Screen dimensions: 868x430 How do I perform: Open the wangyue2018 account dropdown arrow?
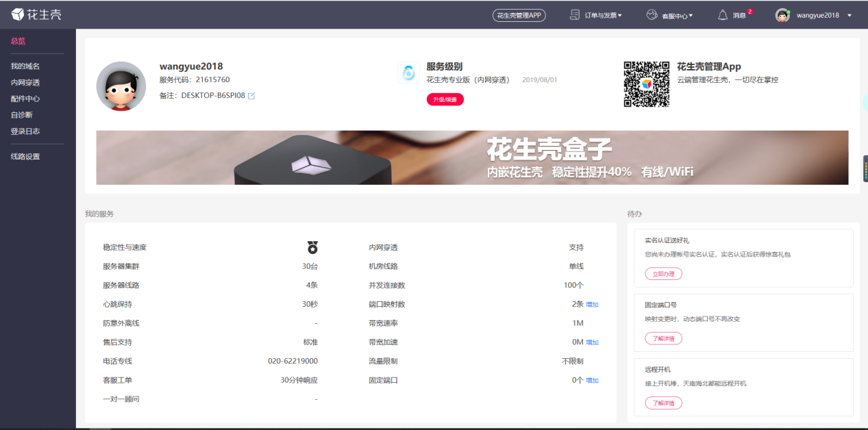[x=850, y=15]
